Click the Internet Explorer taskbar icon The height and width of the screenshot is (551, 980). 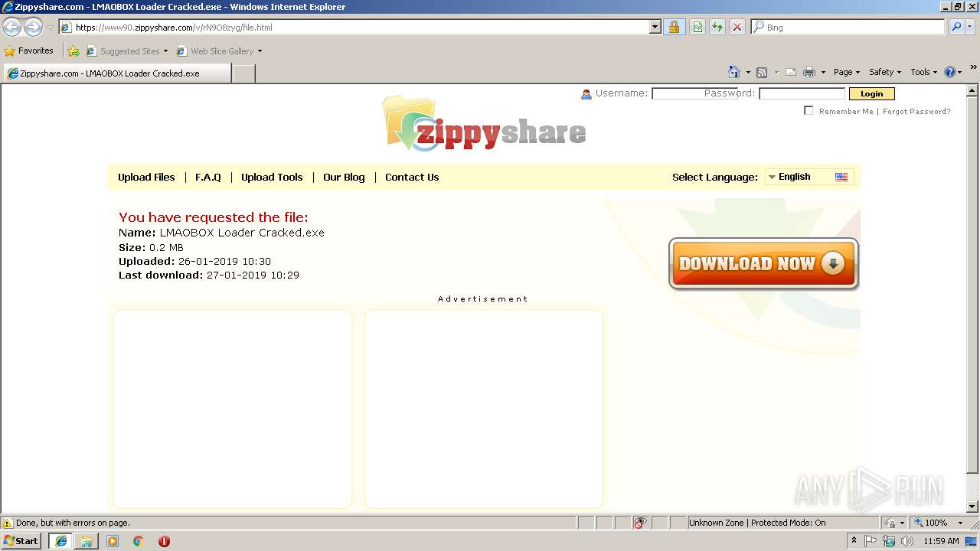pyautogui.click(x=60, y=541)
